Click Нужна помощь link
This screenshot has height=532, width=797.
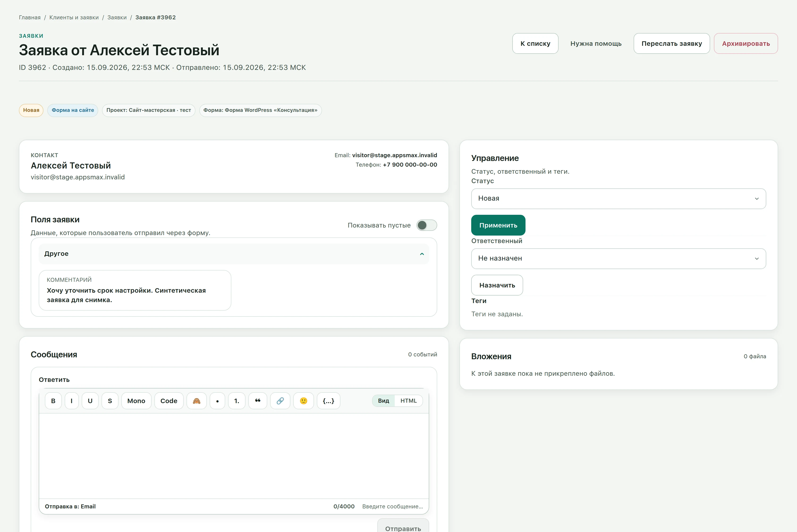596,43
